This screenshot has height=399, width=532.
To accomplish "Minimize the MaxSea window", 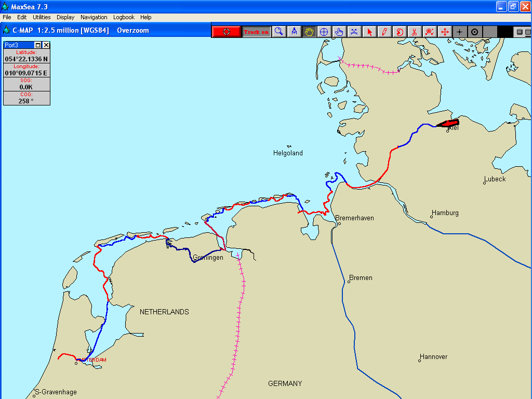I will (501, 6).
